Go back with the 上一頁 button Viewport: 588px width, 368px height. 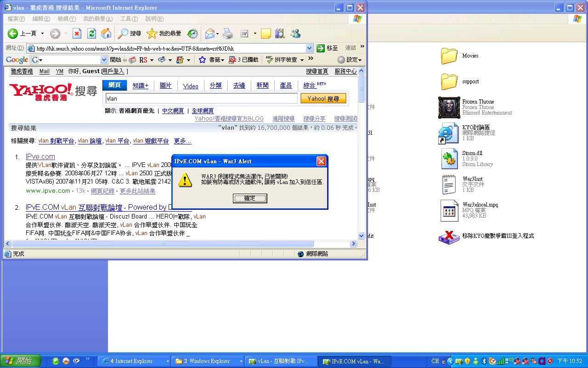pyautogui.click(x=23, y=34)
